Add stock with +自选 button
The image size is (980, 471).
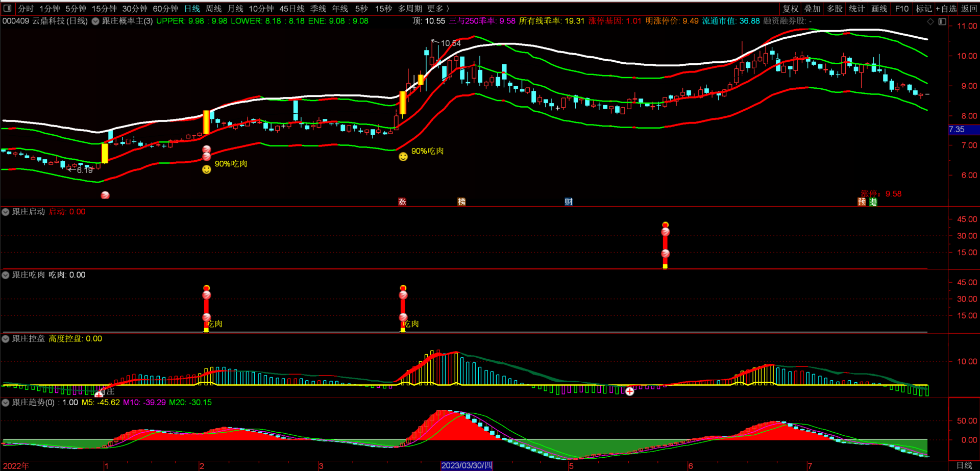point(946,9)
